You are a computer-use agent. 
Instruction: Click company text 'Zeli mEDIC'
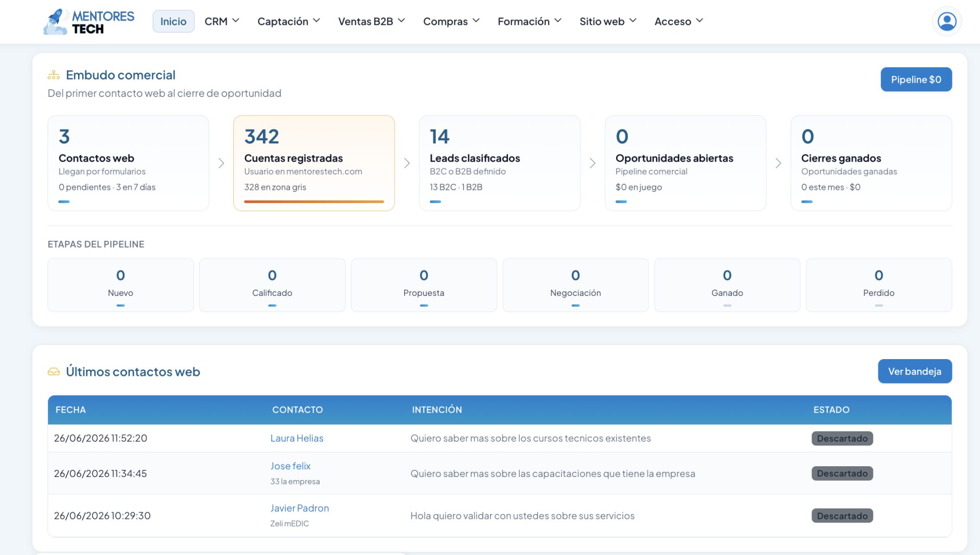[289, 524]
